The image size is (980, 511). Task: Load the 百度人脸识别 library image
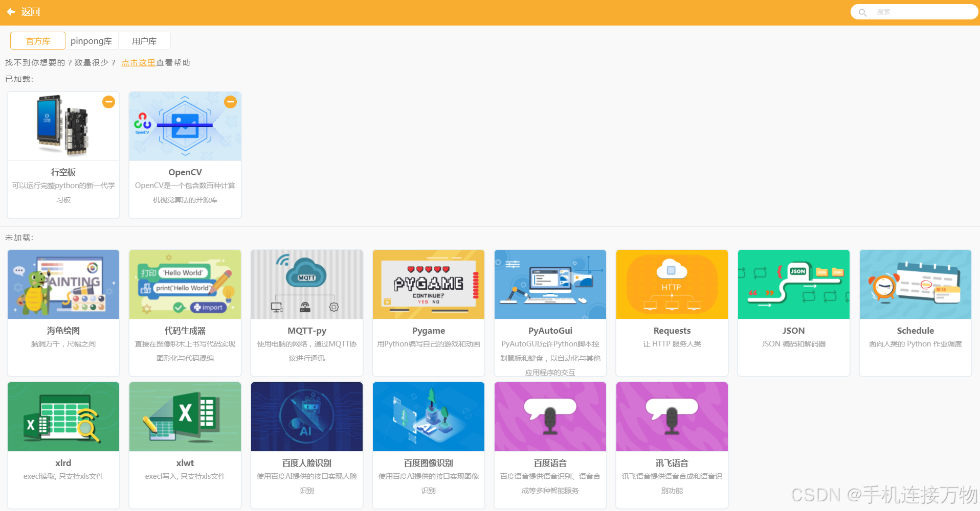[x=307, y=416]
